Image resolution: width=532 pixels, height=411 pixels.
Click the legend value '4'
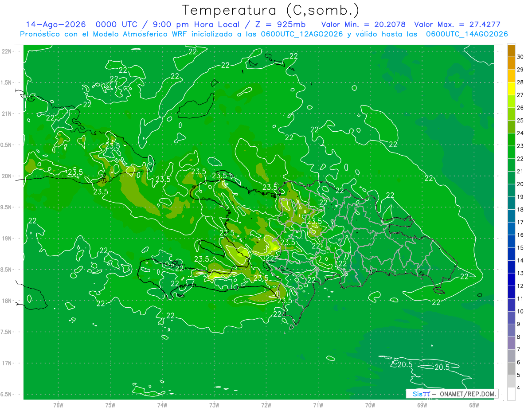[x=519, y=388]
